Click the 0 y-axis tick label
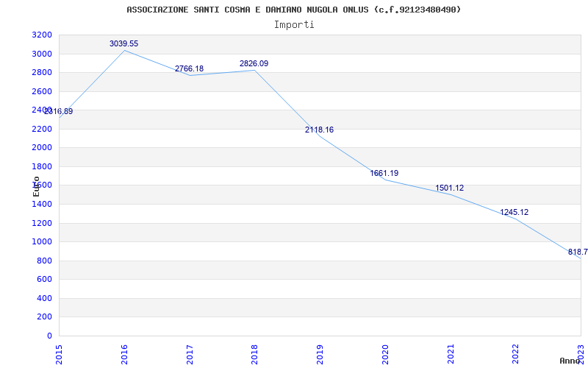 click(49, 336)
